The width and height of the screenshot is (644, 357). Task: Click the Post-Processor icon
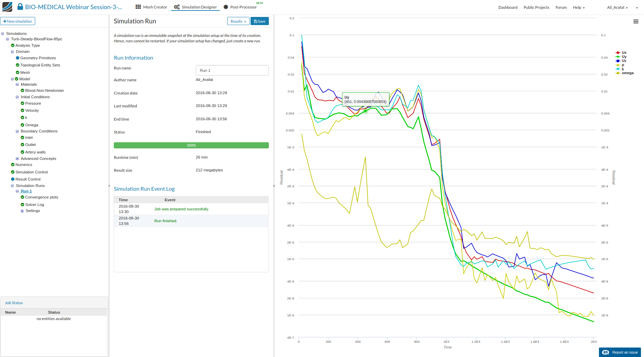[x=226, y=7]
